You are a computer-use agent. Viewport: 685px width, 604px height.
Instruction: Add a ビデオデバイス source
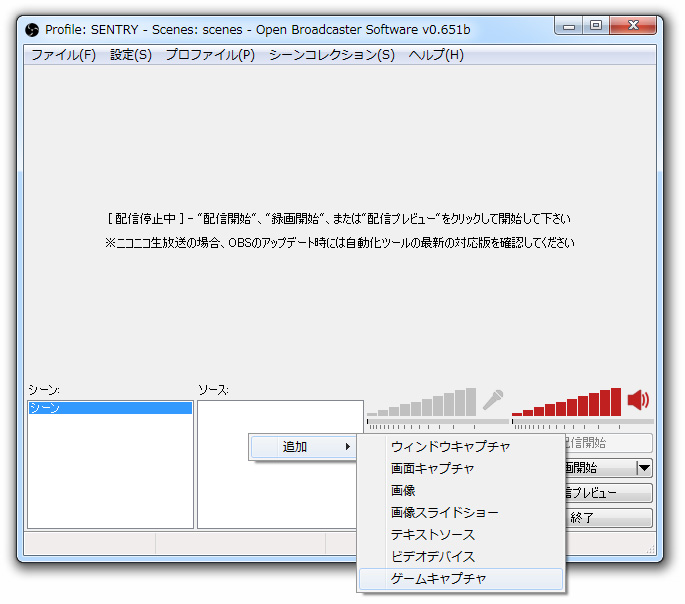click(461, 556)
